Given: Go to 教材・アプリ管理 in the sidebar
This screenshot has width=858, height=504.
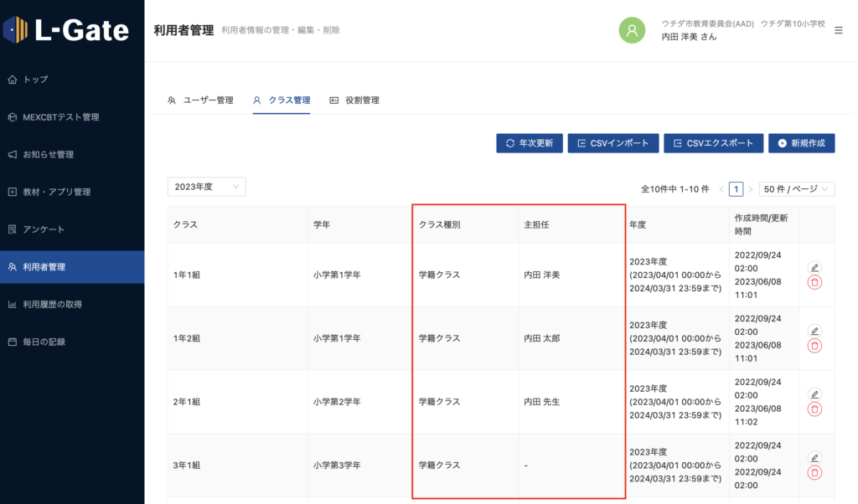Looking at the screenshot, I should (56, 192).
